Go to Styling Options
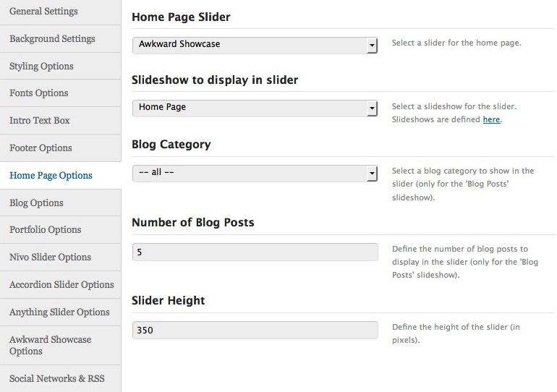The image size is (557, 392). 60,66
